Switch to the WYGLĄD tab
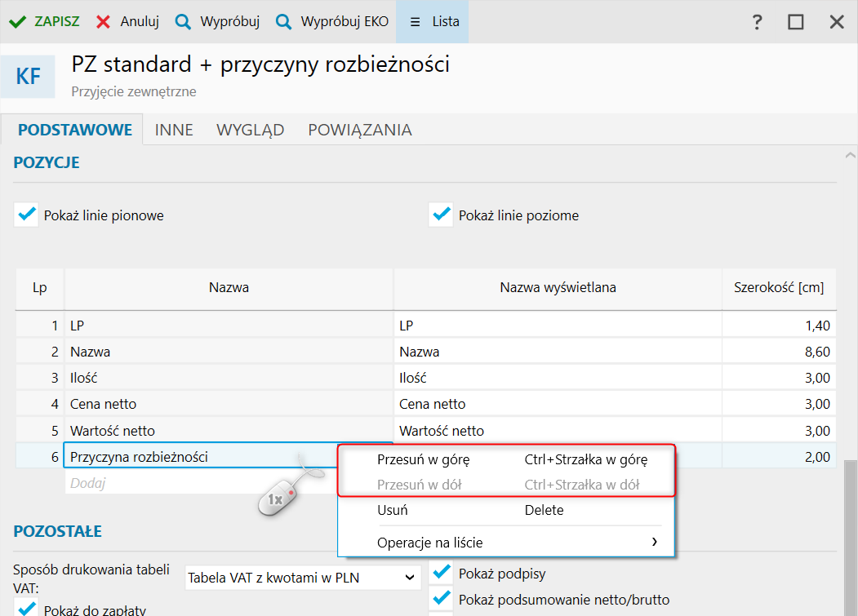 pos(250,131)
